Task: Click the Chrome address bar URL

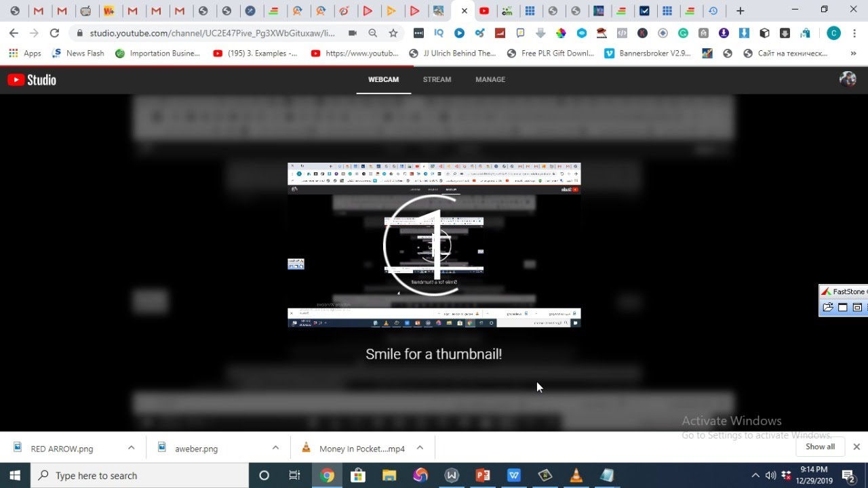Action: 212,33
